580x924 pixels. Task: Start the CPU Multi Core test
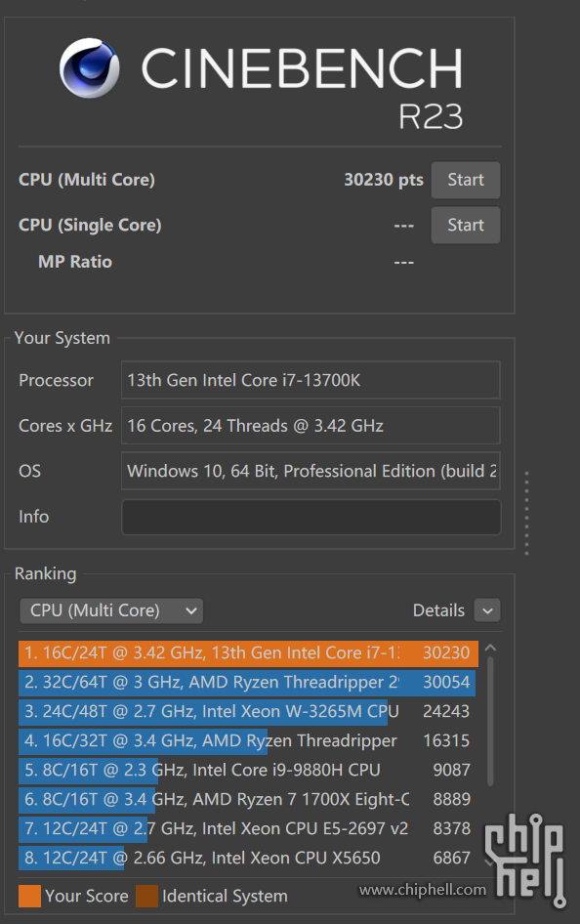(x=465, y=180)
